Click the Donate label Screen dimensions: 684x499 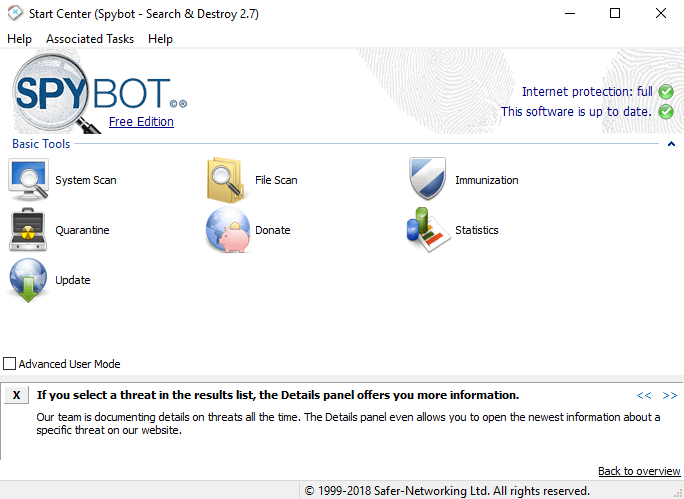click(x=273, y=230)
